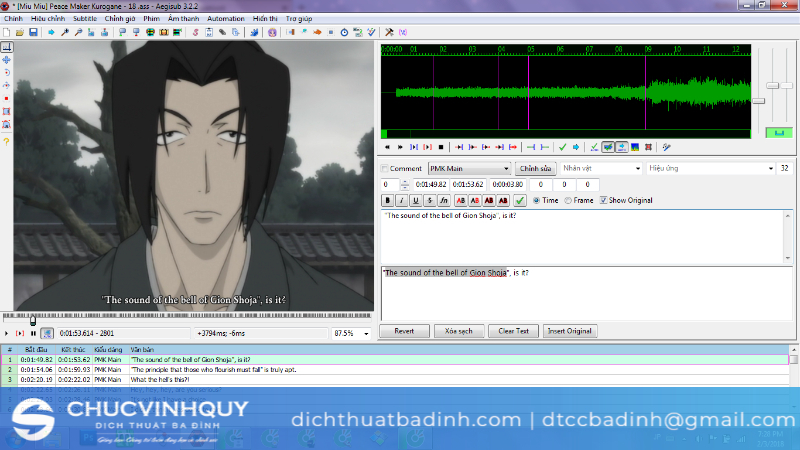Expand the Hiệu ứng effect dropdown
Image resolution: width=800 pixels, height=450 pixels.
770,168
